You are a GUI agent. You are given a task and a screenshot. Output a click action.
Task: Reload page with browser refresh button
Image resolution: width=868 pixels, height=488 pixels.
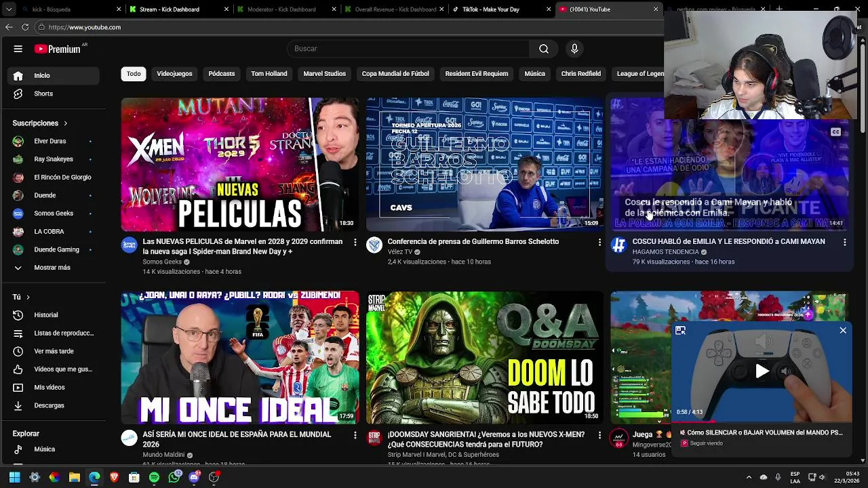pos(25,27)
